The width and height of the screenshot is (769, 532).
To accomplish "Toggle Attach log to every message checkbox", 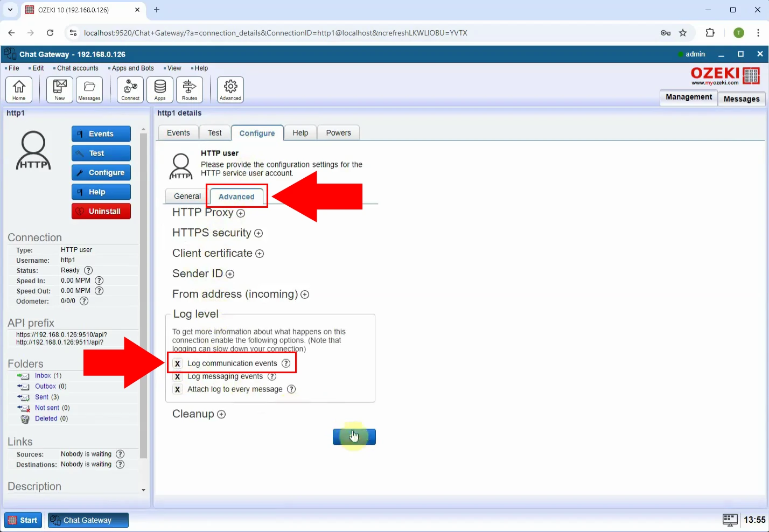I will (177, 389).
